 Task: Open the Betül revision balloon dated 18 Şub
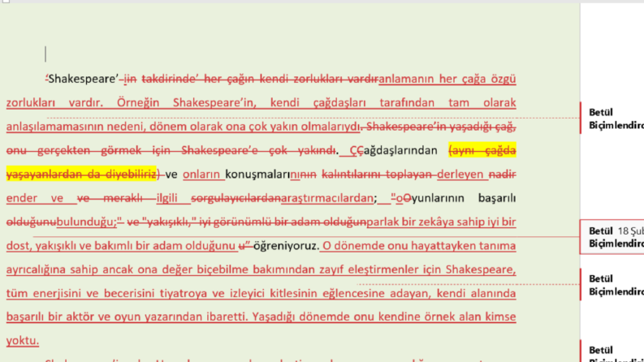(x=612, y=237)
